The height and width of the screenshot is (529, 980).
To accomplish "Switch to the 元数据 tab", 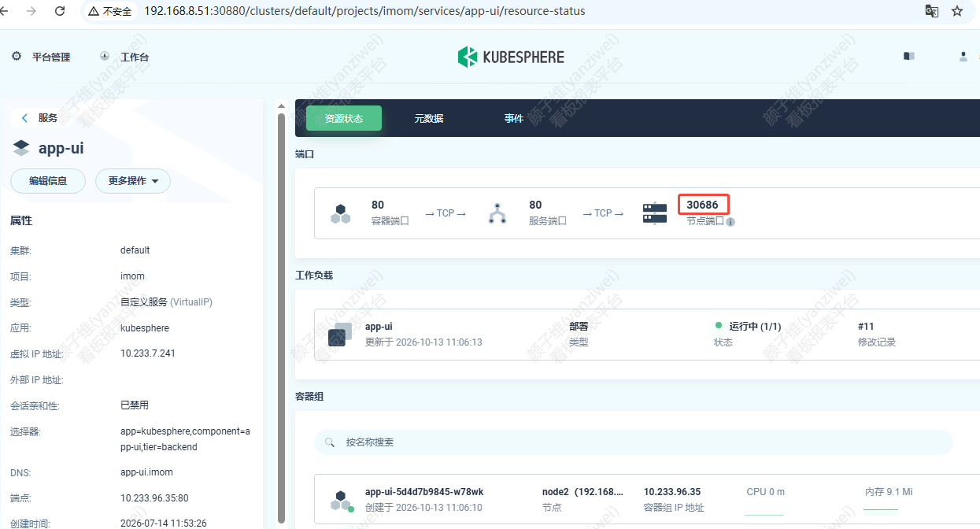I will (429, 118).
